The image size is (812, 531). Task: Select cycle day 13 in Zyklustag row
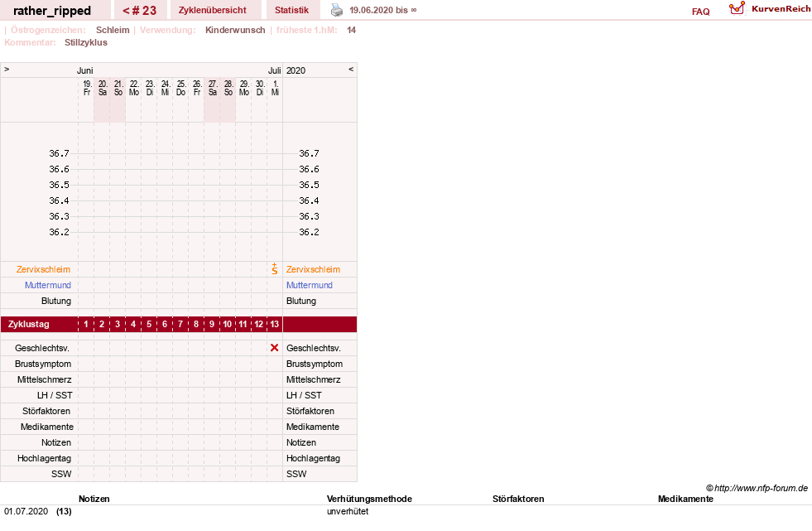point(275,324)
